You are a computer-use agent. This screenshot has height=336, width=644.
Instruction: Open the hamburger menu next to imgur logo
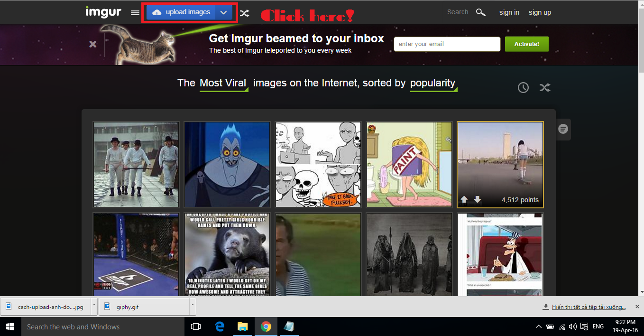coord(135,13)
